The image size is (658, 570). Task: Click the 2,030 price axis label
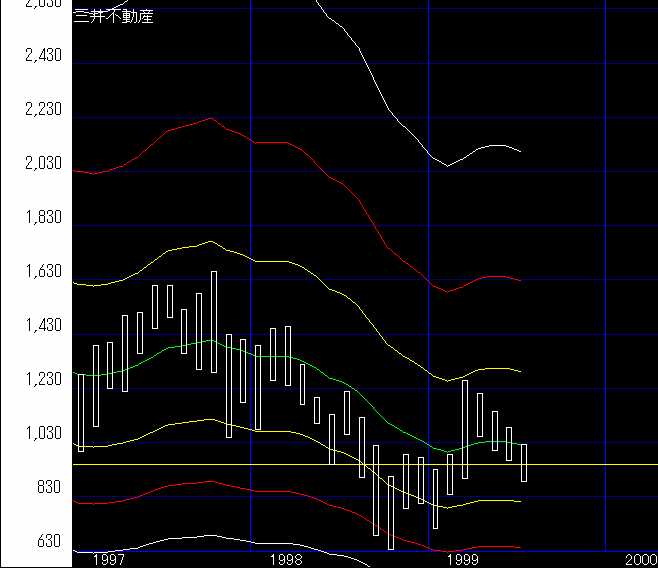pos(42,163)
